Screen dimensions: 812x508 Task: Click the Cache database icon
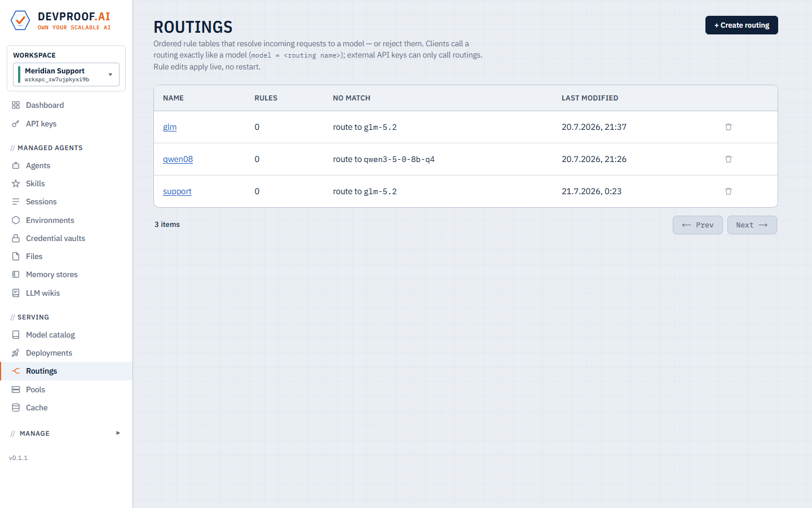point(16,408)
